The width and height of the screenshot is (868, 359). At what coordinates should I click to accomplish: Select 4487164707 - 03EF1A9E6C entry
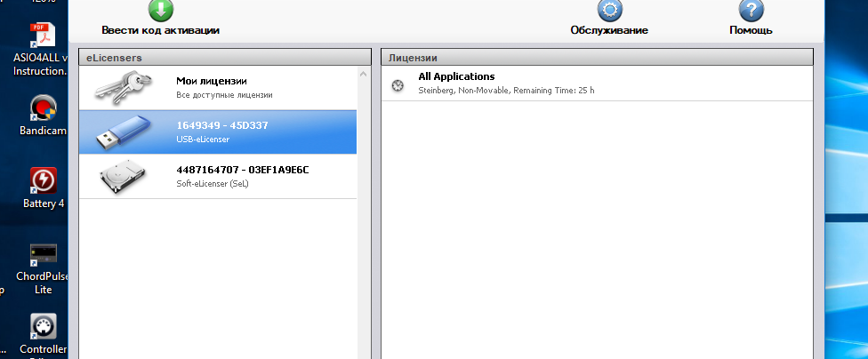(x=218, y=177)
